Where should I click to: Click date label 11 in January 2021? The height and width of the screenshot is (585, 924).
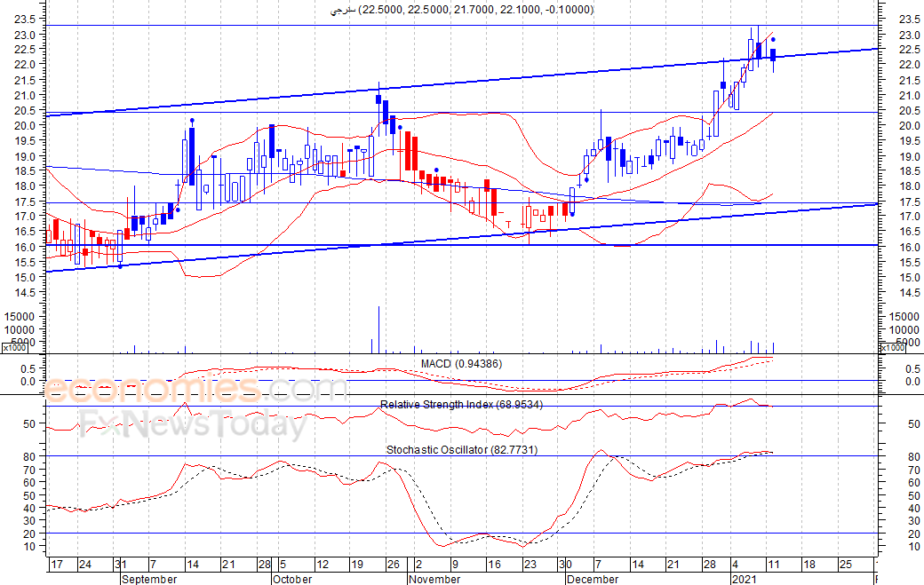[773, 565]
